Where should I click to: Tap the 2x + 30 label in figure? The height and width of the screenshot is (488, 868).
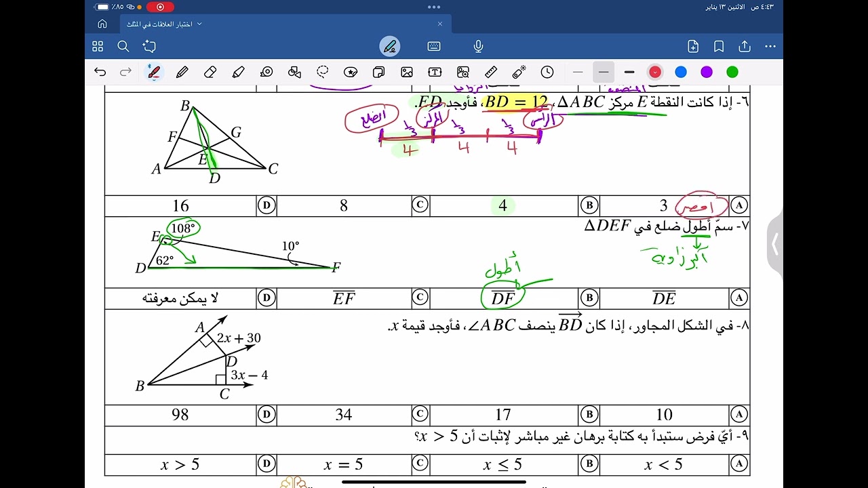(x=239, y=338)
